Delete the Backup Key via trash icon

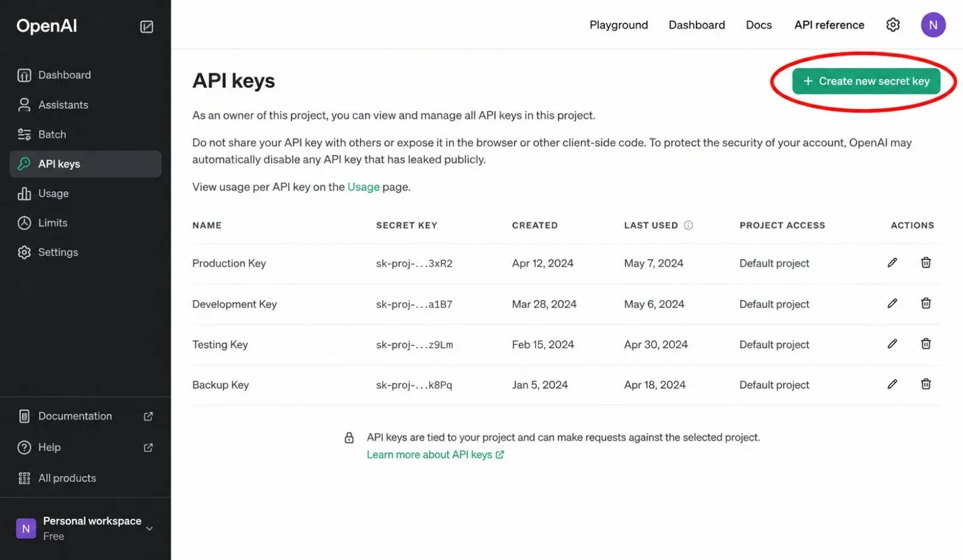coord(926,384)
